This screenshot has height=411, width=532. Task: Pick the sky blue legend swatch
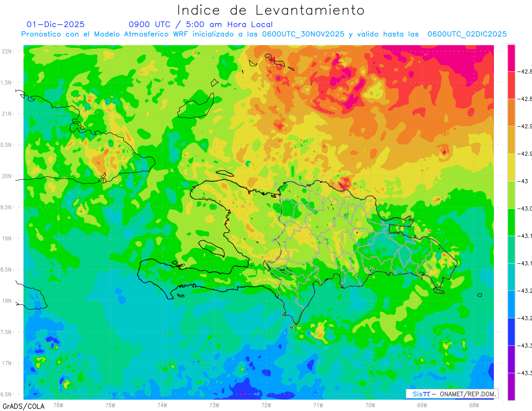pyautogui.click(x=511, y=304)
